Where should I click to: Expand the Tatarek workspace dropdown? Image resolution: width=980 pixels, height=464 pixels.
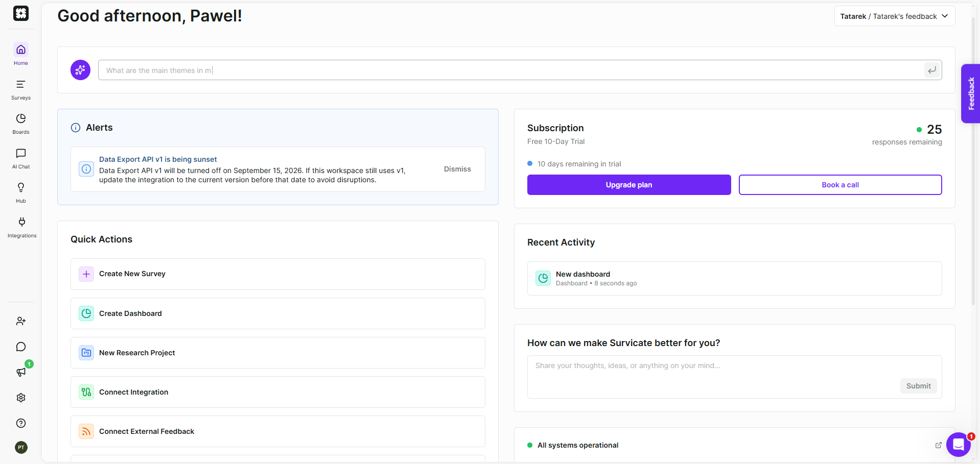click(x=894, y=16)
